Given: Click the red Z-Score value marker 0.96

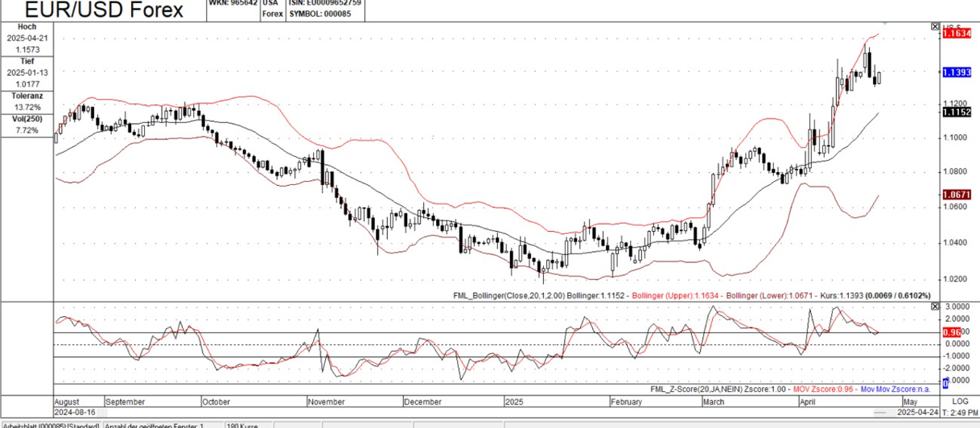Looking at the screenshot, I should [x=951, y=331].
